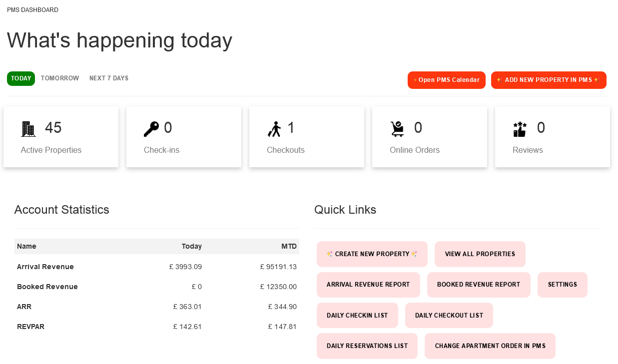Go to Settings quick link
Viewport: 618px width, 364px height.
coord(563,285)
